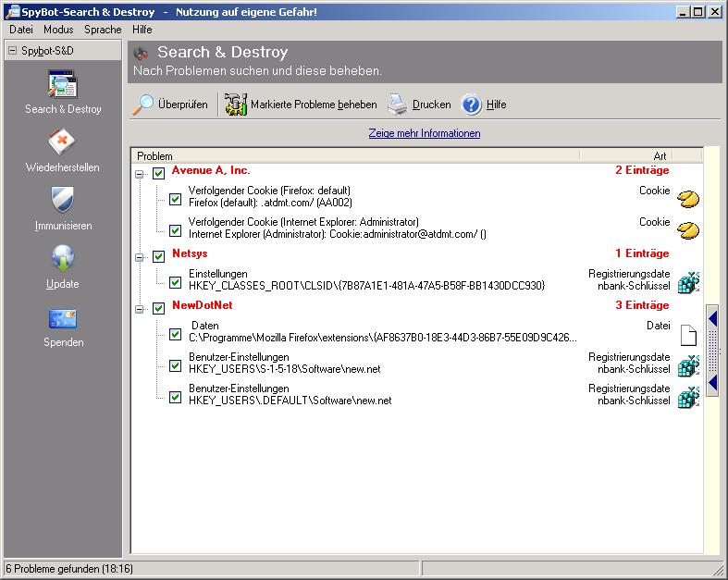Click the '3 Einträge' count
The height and width of the screenshot is (580, 728).
(x=642, y=305)
